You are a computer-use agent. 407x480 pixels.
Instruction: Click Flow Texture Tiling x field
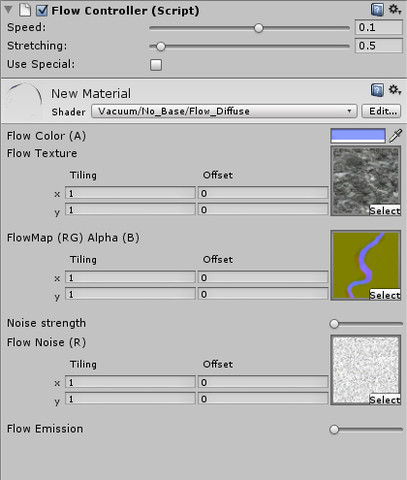[x=130, y=193]
